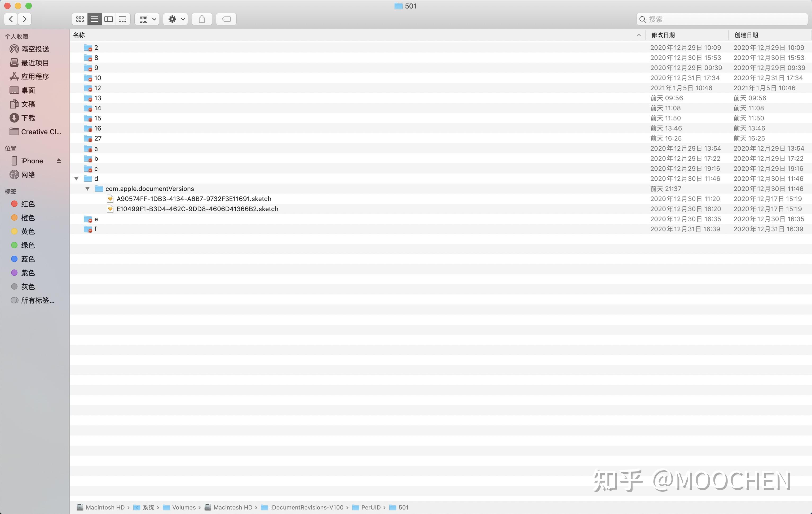Select the E10499F1 sketch file
812x514 pixels.
click(x=197, y=209)
